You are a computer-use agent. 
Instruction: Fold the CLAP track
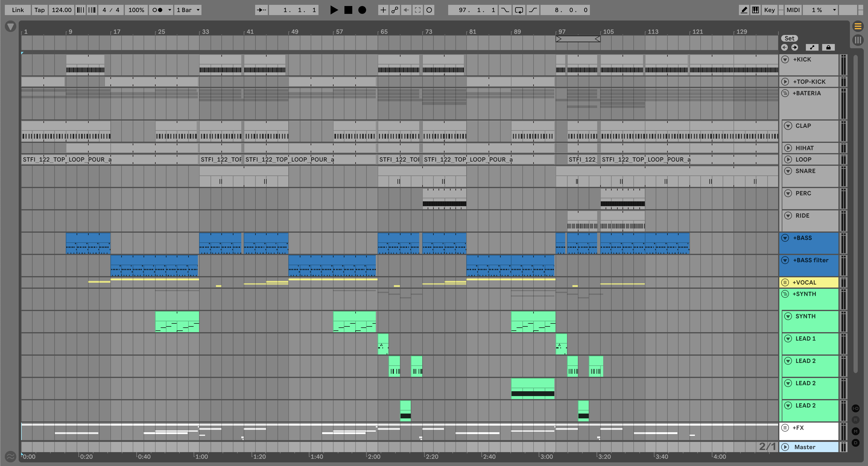point(788,126)
